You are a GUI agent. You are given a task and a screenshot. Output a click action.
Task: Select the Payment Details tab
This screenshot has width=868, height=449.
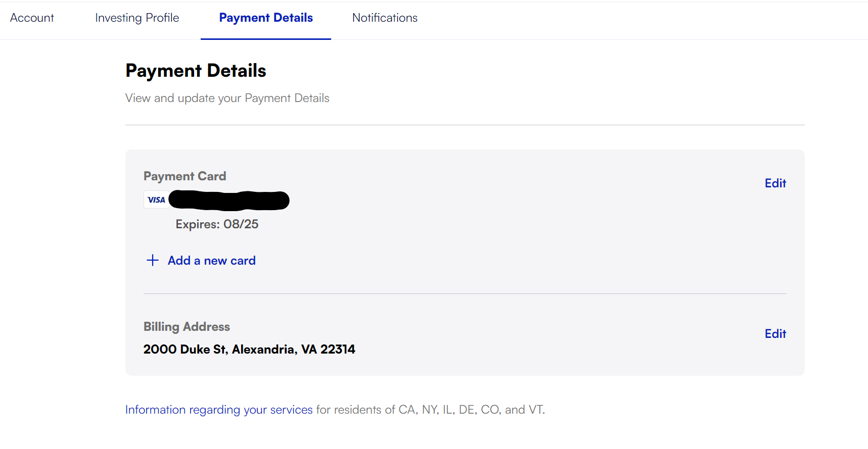(266, 18)
